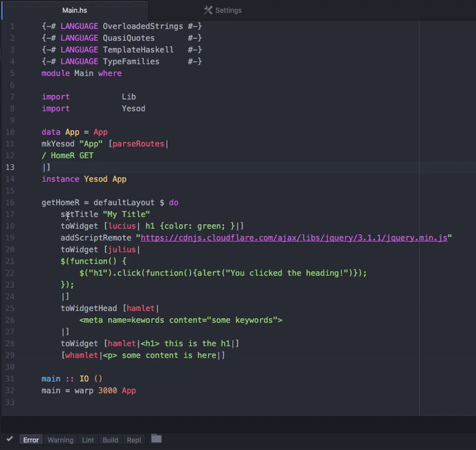Click the checkmark status icon
Image resolution: width=476 pixels, height=450 pixels.
tap(10, 439)
